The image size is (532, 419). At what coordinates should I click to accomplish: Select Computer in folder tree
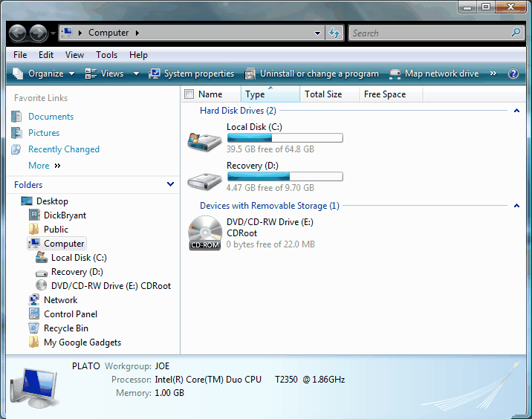[x=56, y=244]
